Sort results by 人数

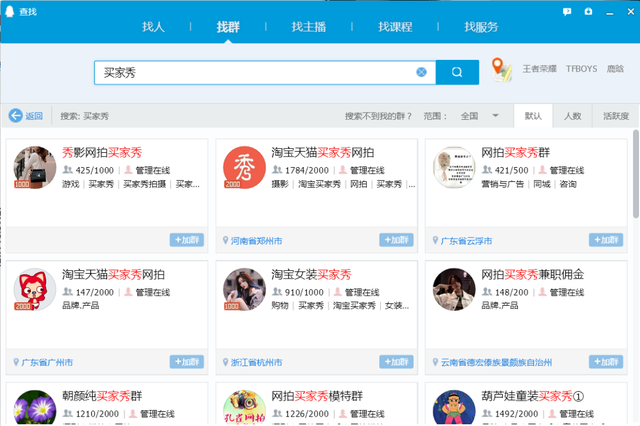tap(572, 116)
